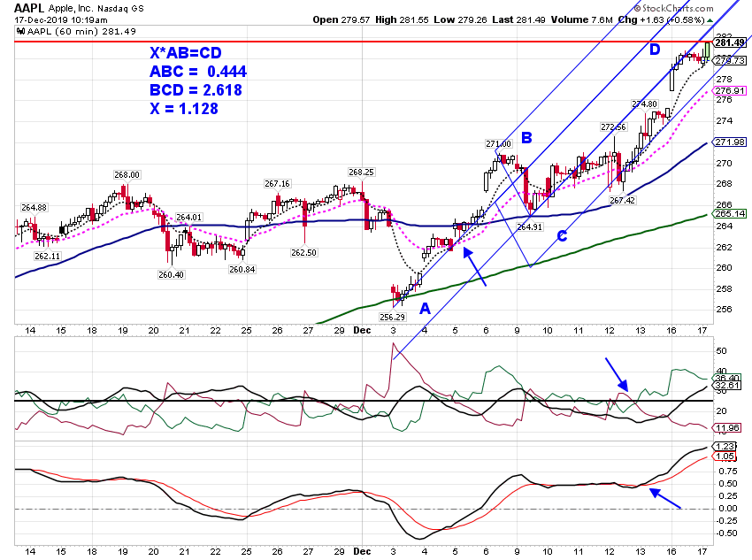
Task: Click the 265.14 green average price tag
Action: [730, 214]
